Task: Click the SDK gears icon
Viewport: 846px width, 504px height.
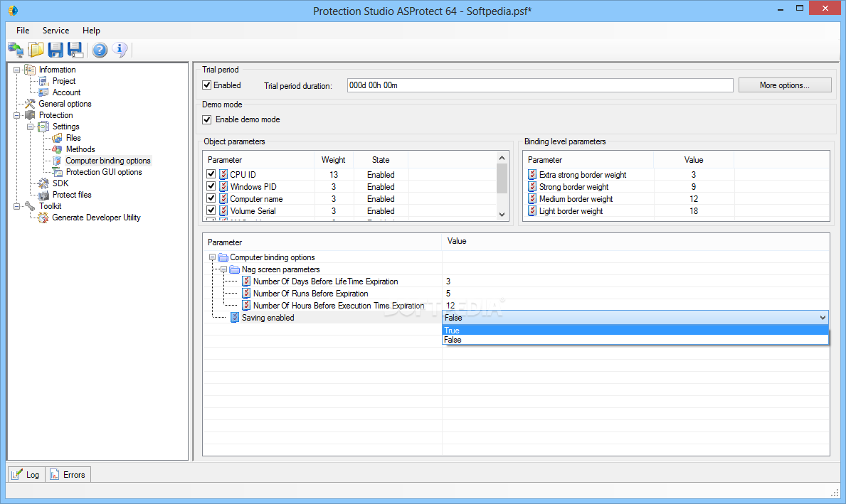Action: point(43,183)
